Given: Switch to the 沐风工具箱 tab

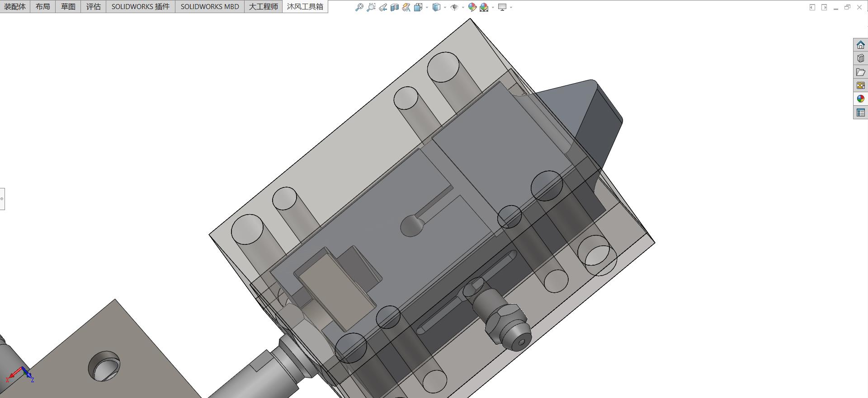Looking at the screenshot, I should coord(305,6).
